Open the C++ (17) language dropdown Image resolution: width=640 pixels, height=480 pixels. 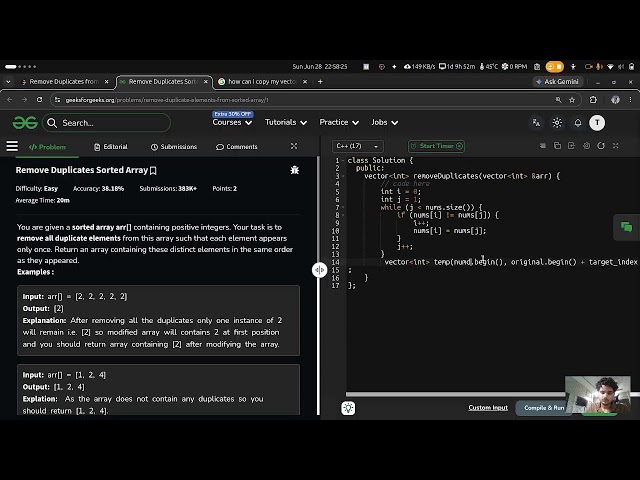tap(358, 146)
